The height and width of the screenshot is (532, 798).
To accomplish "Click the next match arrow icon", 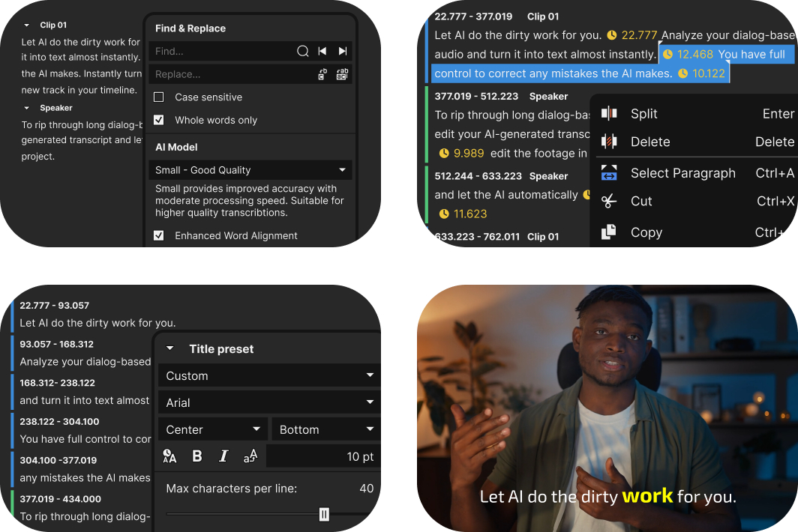I will pyautogui.click(x=343, y=51).
